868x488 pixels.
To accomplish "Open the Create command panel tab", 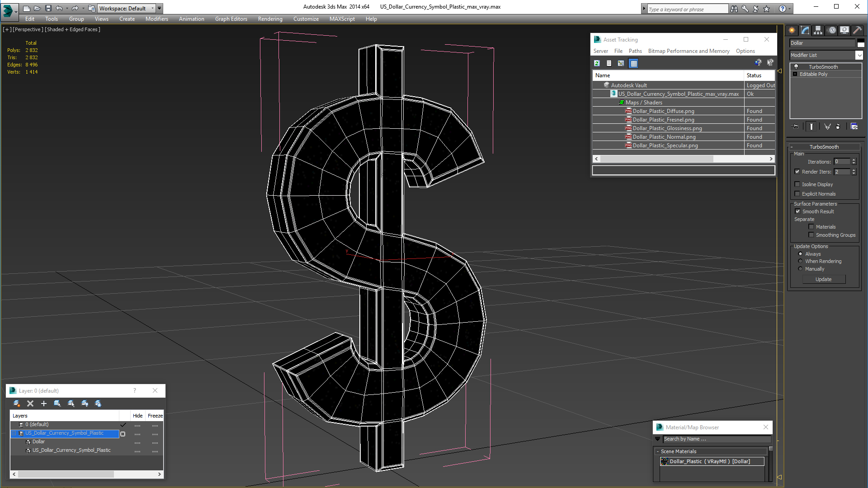I will pos(792,30).
